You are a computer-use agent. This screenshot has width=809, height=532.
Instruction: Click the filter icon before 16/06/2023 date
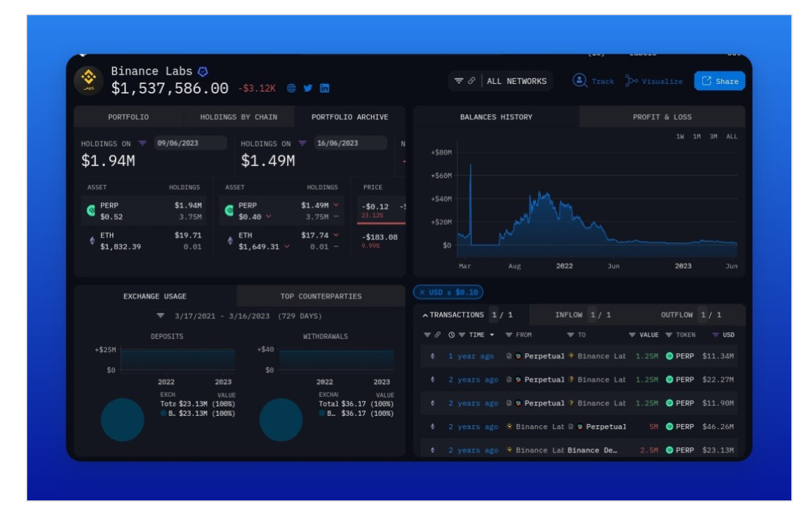pos(302,143)
